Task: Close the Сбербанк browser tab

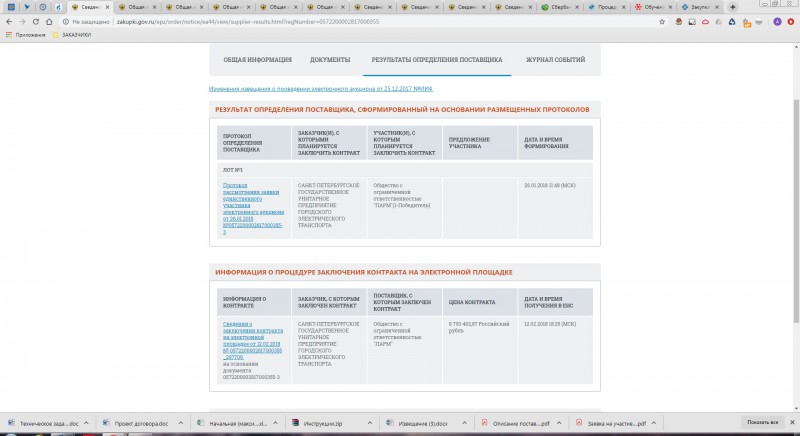Action: tap(577, 7)
